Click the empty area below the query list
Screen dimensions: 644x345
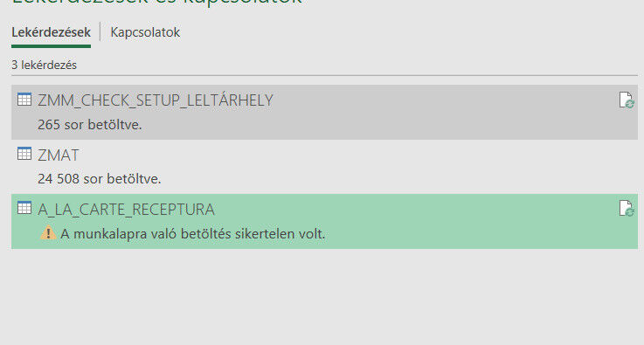coord(324,296)
